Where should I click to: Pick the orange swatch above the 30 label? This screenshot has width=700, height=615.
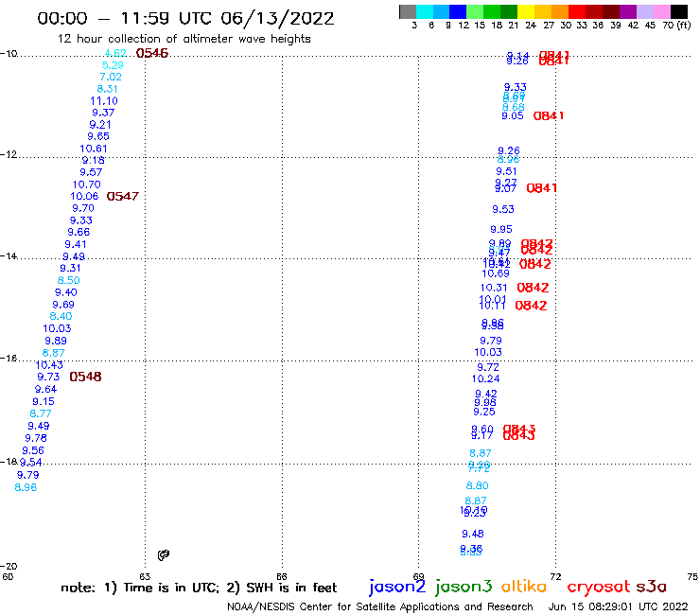pyautogui.click(x=560, y=11)
